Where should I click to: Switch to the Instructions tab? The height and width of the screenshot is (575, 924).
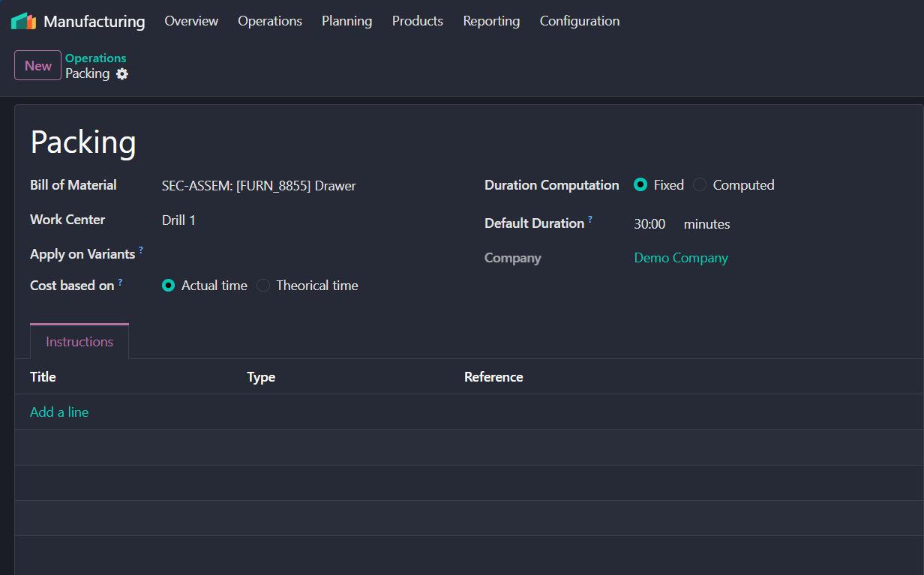coord(79,342)
